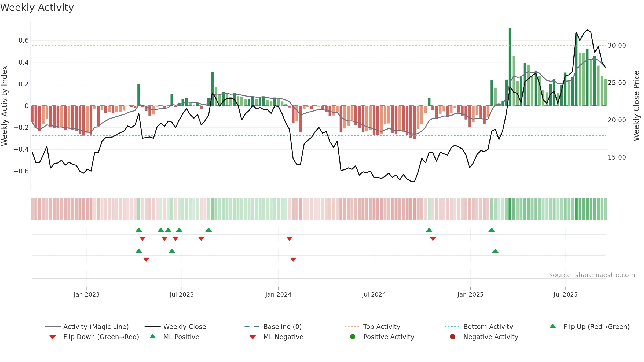Click the Jul 2024 x-axis label
Screen dimensions: 644x362
pos(374,294)
